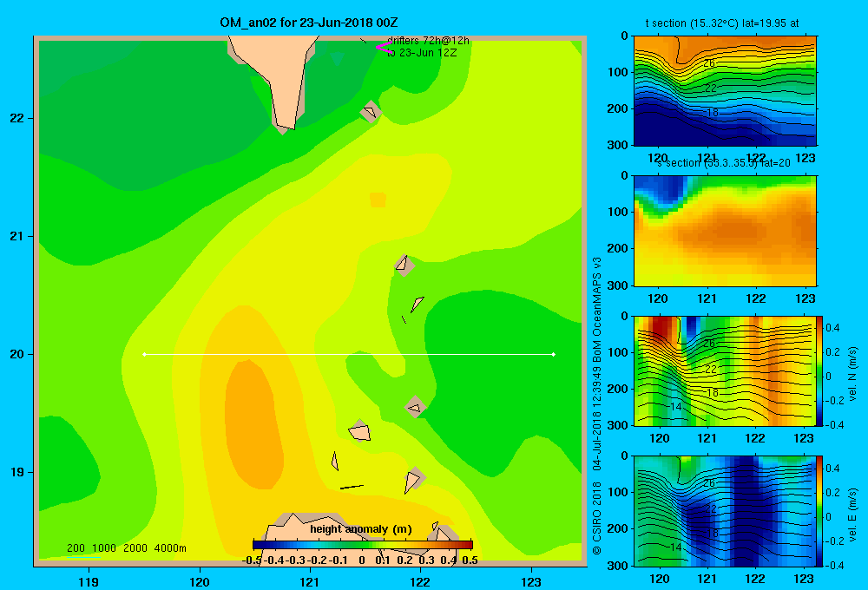
Task: Click the "26" isotherm label in the temperature section
Action: point(709,63)
